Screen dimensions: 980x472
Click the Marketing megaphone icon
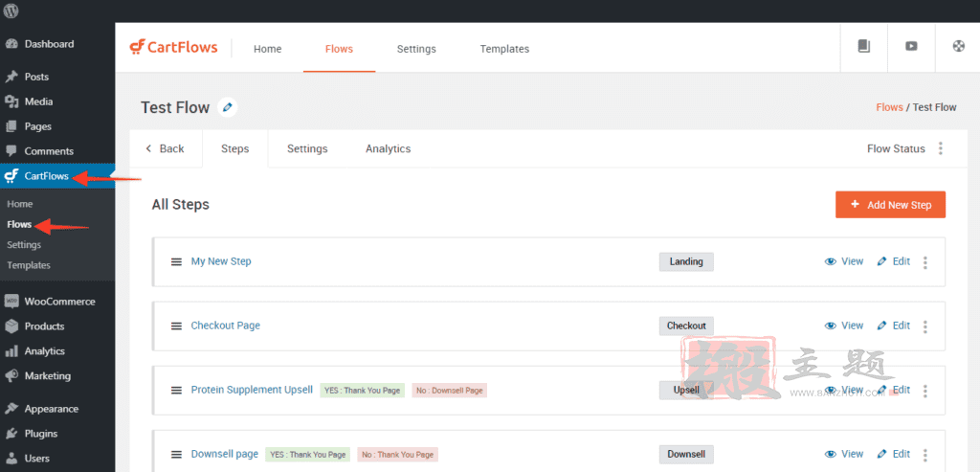coord(11,376)
